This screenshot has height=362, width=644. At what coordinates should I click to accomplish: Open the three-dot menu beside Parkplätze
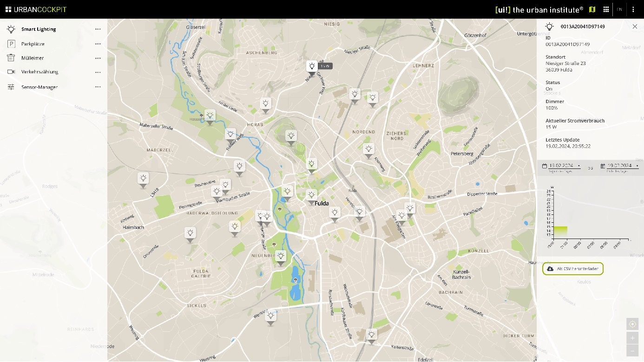click(98, 44)
